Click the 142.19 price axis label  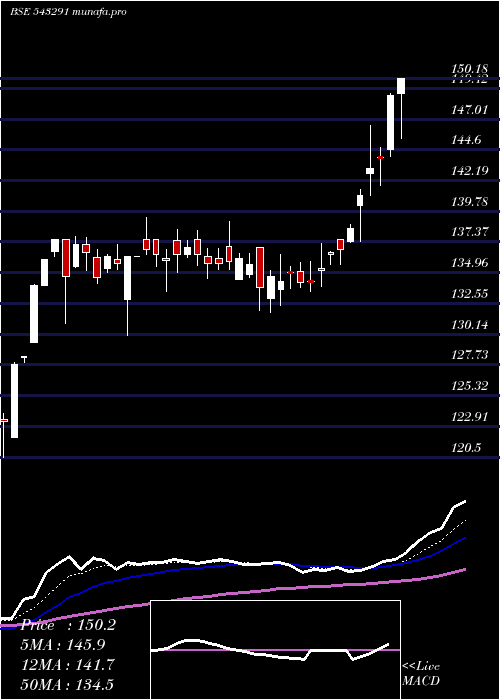(470, 171)
